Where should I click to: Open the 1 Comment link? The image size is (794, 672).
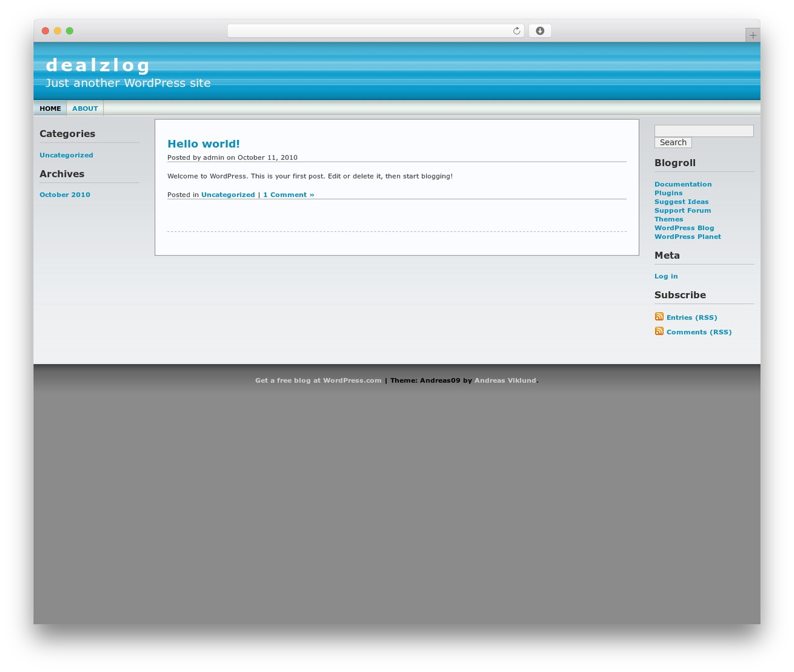click(x=288, y=195)
